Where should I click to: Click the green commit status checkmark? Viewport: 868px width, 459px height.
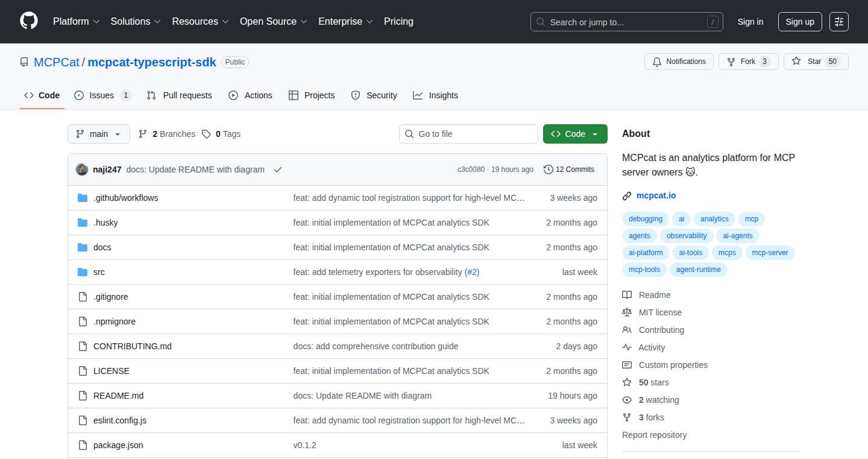coord(277,169)
